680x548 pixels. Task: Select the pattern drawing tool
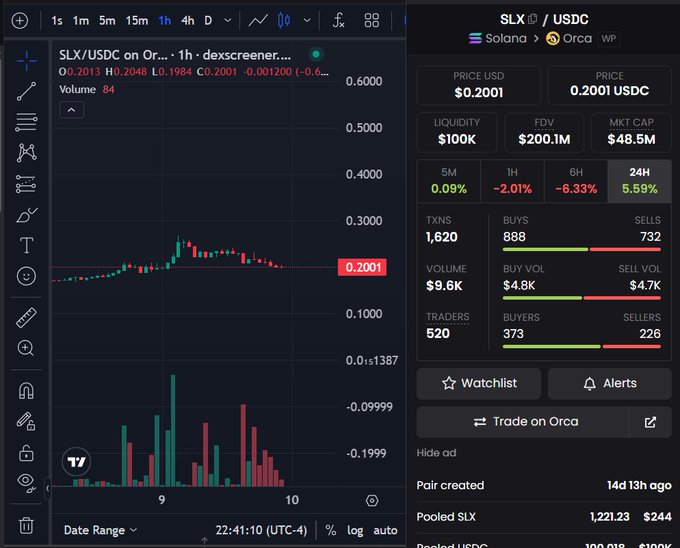[x=26, y=153]
